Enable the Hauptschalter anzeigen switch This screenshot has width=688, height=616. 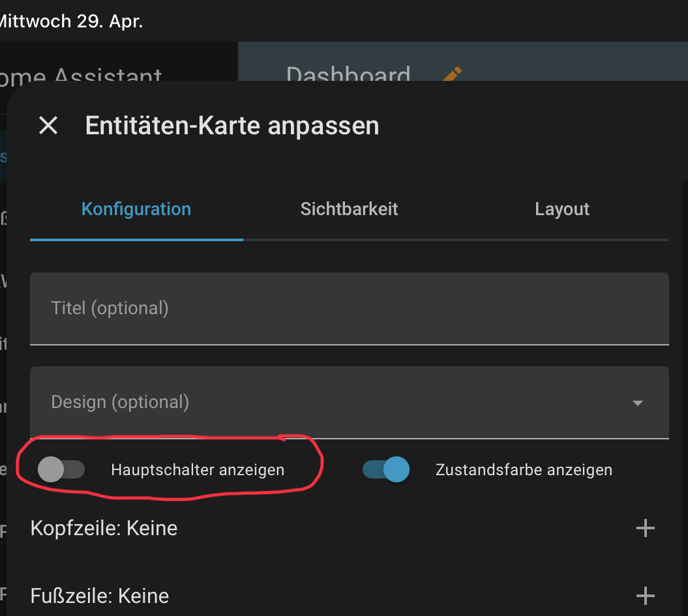pyautogui.click(x=61, y=469)
